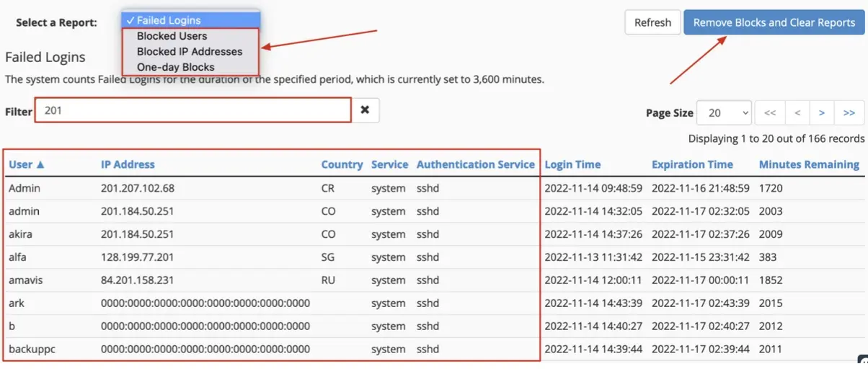
Task: Choose One-day Blocks report
Action: tap(190, 67)
